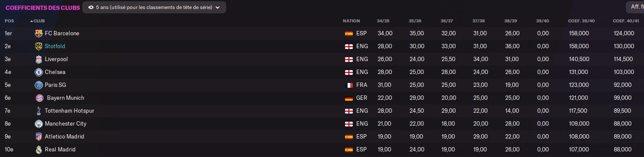Image resolution: width=644 pixels, height=157 pixels.
Task: Click the Chelsea club badge
Action: 38,72
